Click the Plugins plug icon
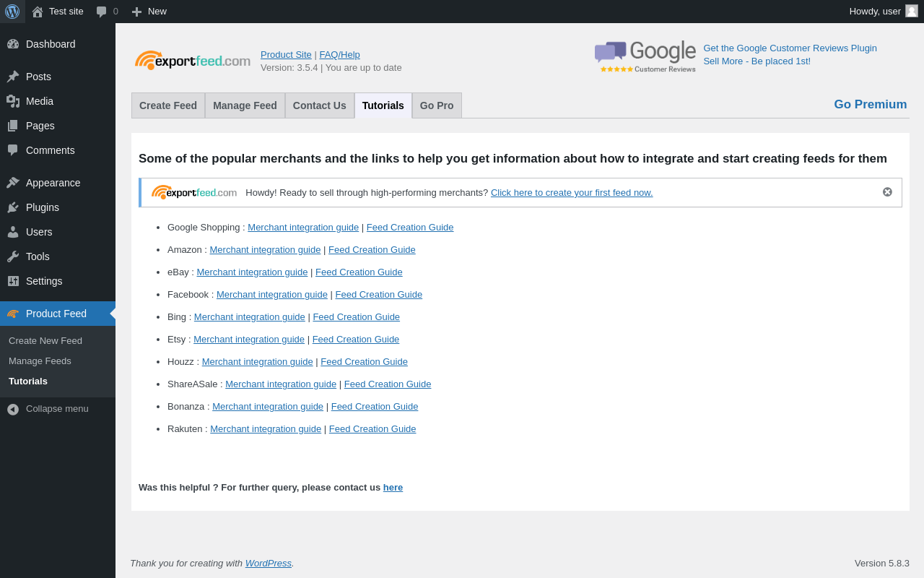Viewport: 924px width, 578px height. tap(13, 207)
